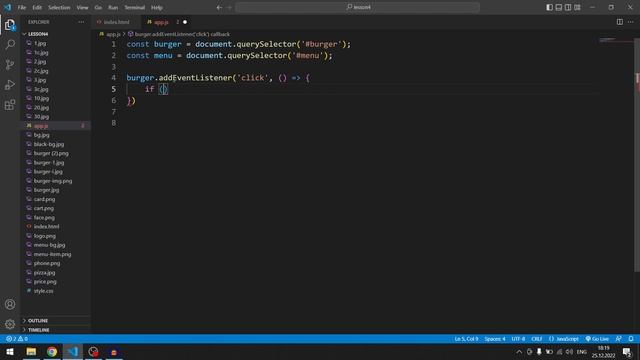Open Google Chrome from the taskbar
The image size is (640, 360).
[52, 351]
